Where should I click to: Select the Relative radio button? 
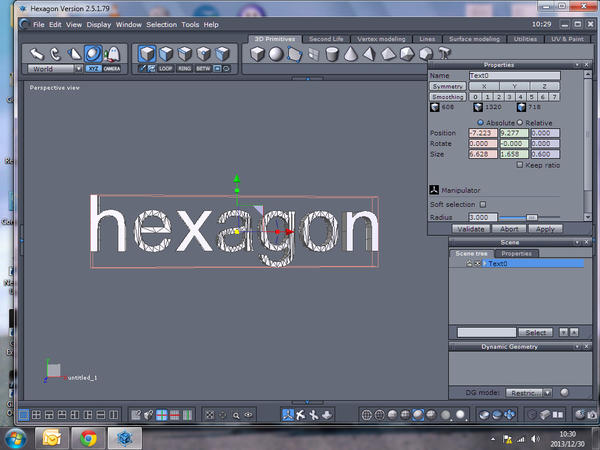pos(520,122)
